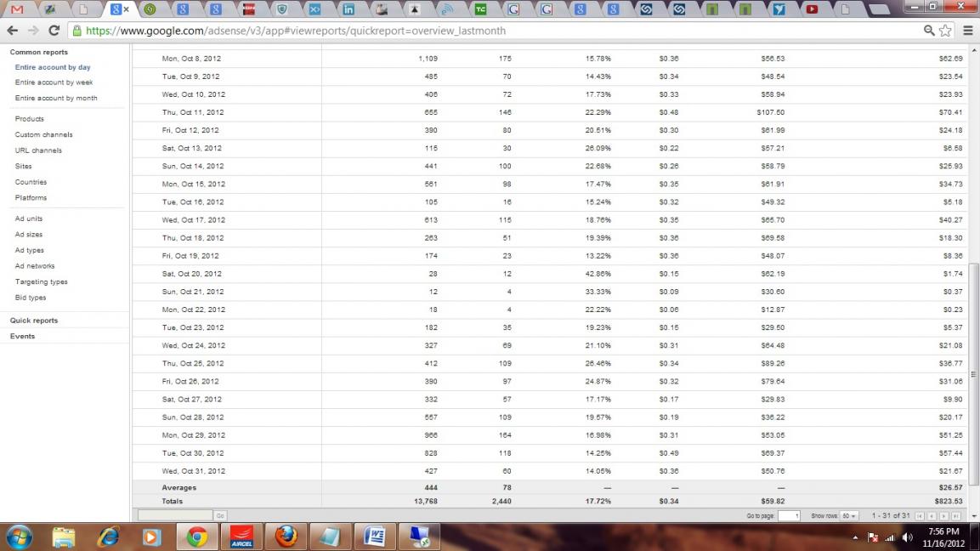Click the zoom magnifier icon in address bar

[x=929, y=30]
